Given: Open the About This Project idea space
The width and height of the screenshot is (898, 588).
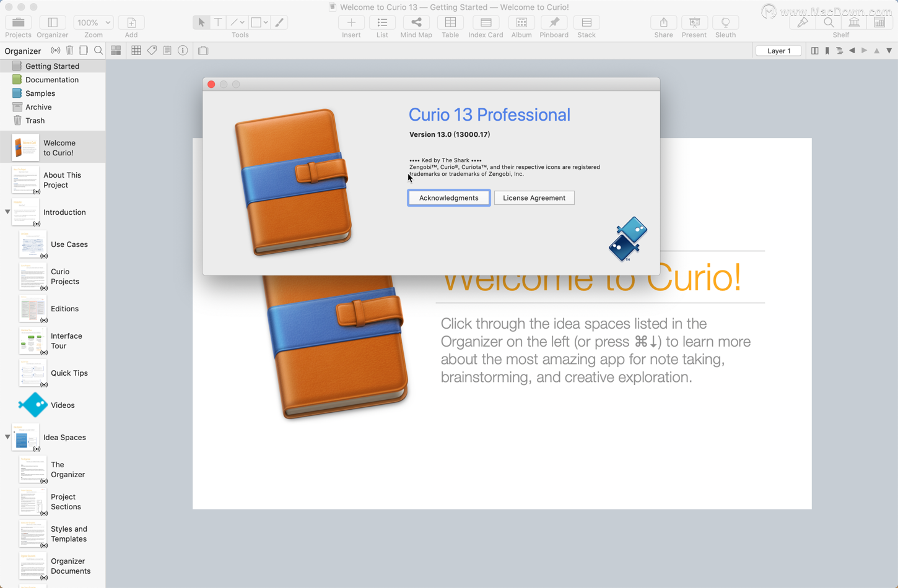Looking at the screenshot, I should pos(53,179).
